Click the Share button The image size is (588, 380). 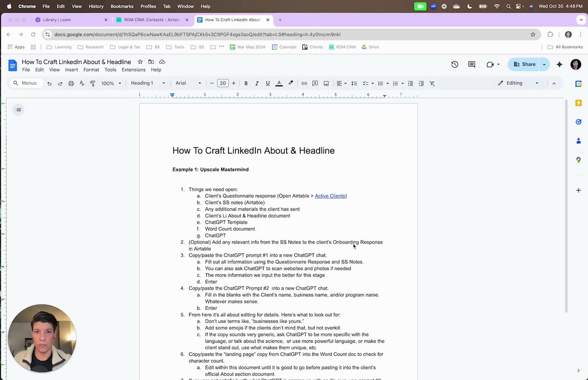point(524,64)
